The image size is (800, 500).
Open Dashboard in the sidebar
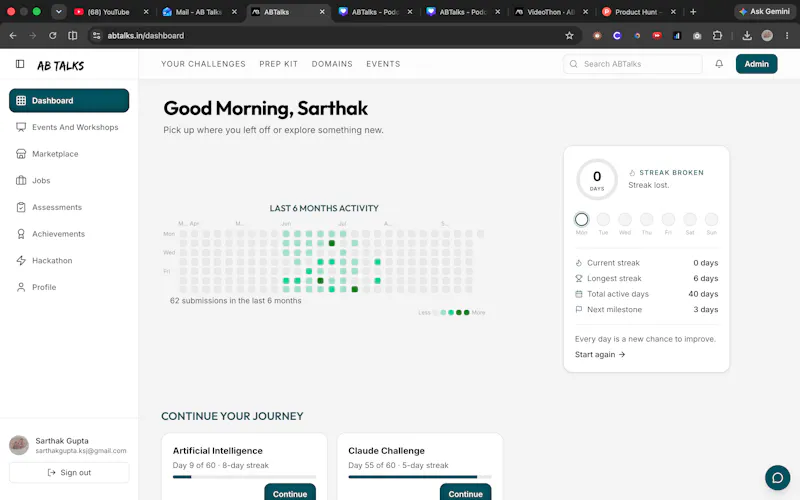(x=69, y=101)
